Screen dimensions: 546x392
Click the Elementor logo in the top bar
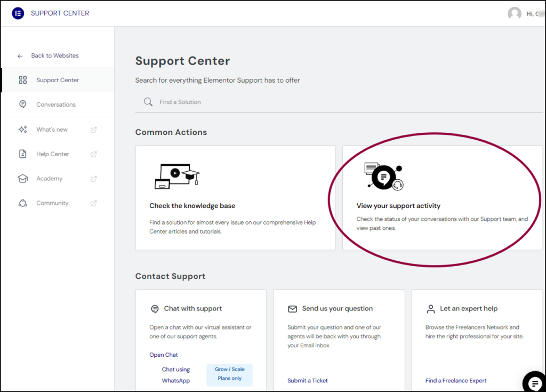[x=18, y=13]
